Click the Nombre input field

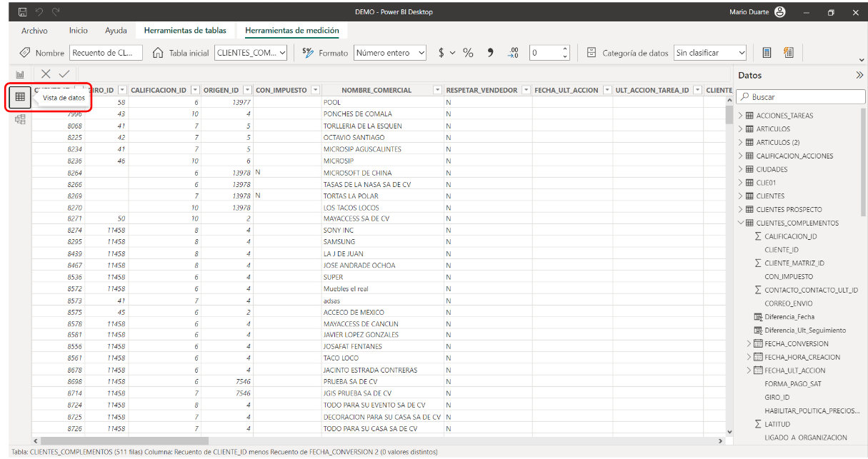click(106, 53)
